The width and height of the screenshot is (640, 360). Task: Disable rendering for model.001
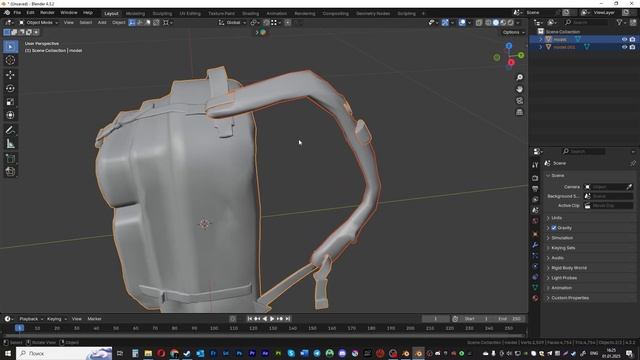click(x=632, y=47)
